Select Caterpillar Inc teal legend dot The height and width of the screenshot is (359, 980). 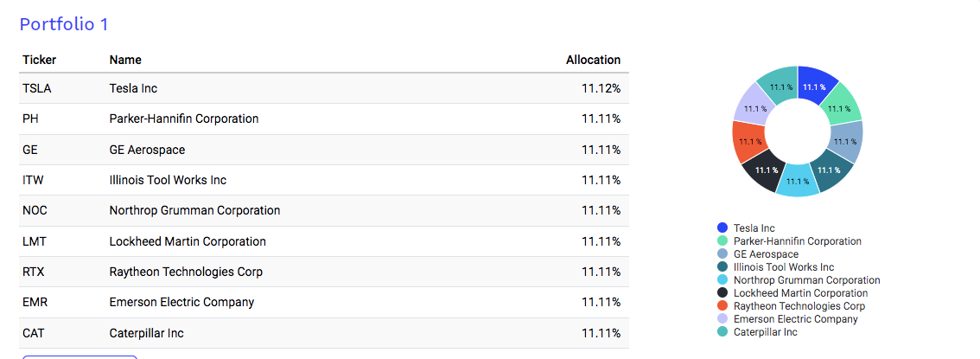point(722,332)
